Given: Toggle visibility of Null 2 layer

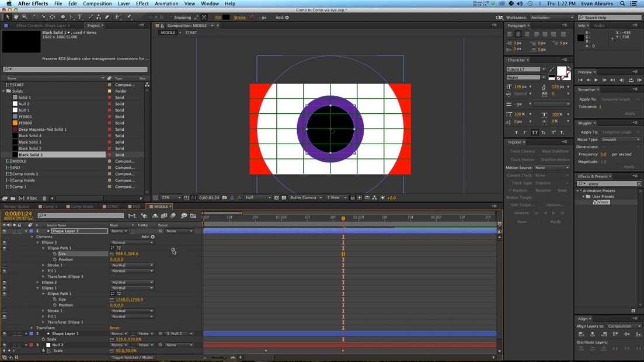Looking at the screenshot, I should pyautogui.click(x=4, y=345).
